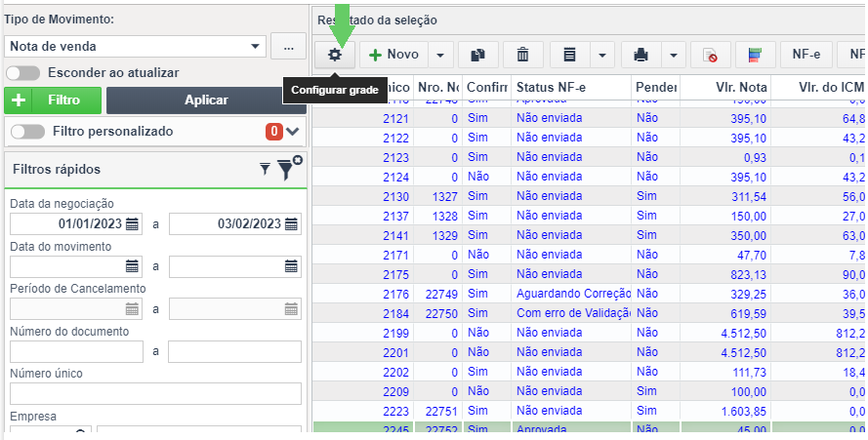
Task: Open the Configurar grade gear button
Action: [x=335, y=55]
